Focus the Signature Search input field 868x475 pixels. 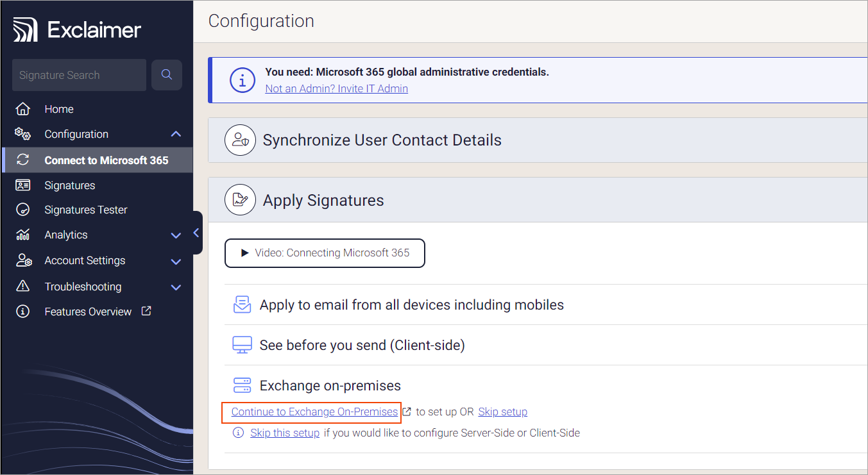click(79, 75)
